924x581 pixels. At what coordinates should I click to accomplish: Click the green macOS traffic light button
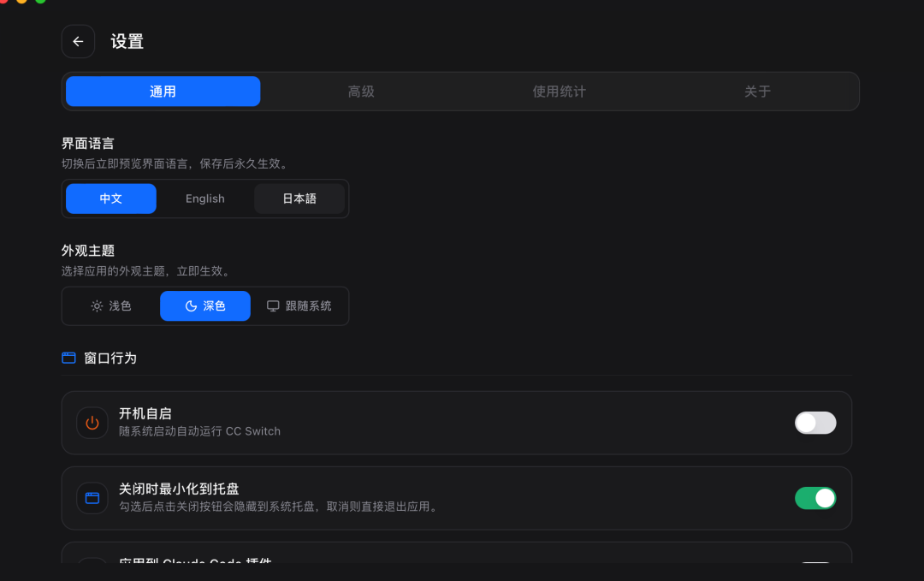pos(39,3)
